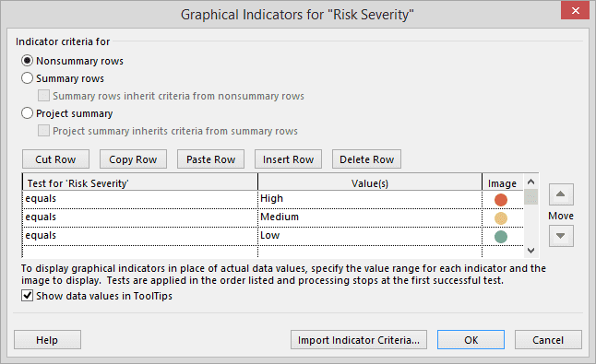Click the list scroll down arrow
Image resolution: width=596 pixels, height=364 pixels.
tap(531, 251)
